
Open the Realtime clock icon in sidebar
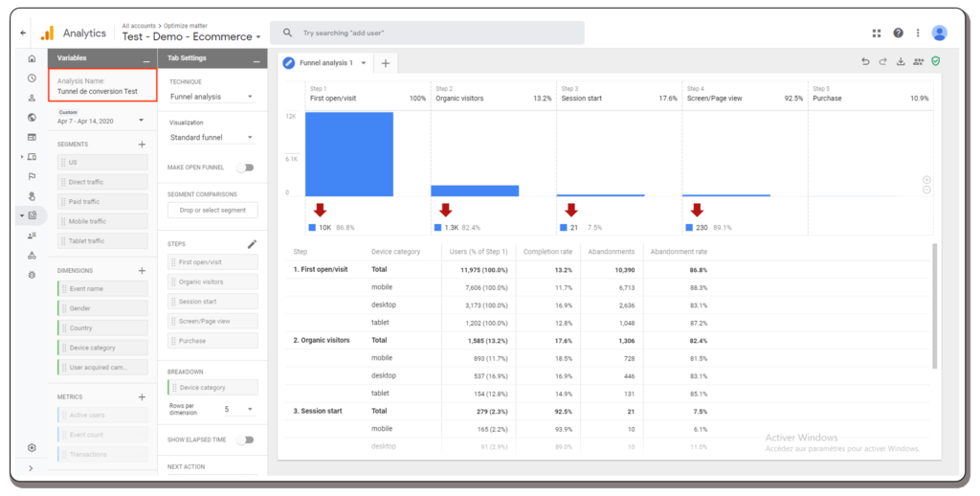[32, 79]
